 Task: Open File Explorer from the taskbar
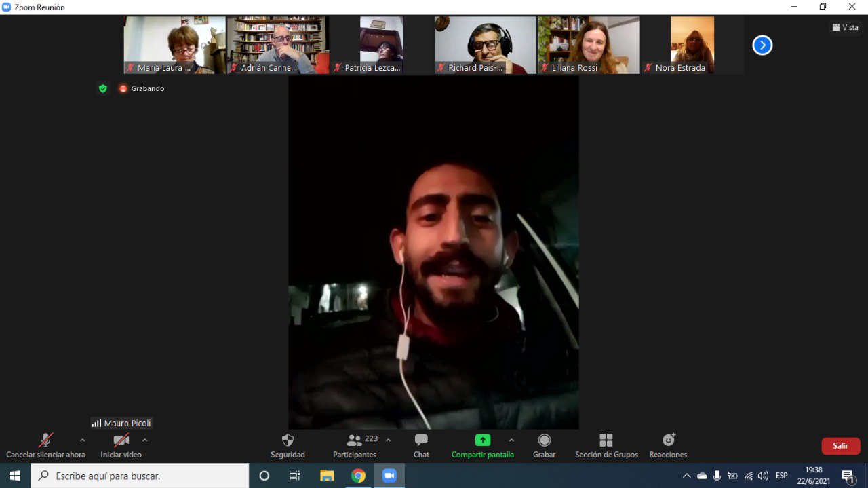pyautogui.click(x=327, y=476)
